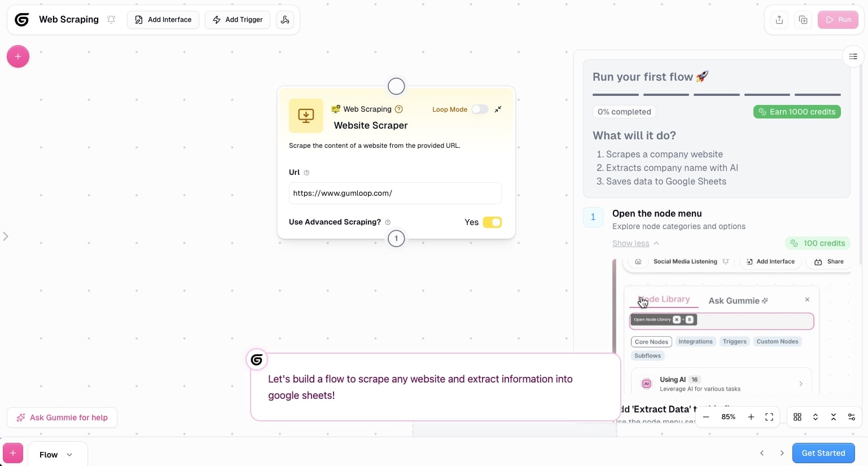Click the node's bottom output connector

point(396,238)
